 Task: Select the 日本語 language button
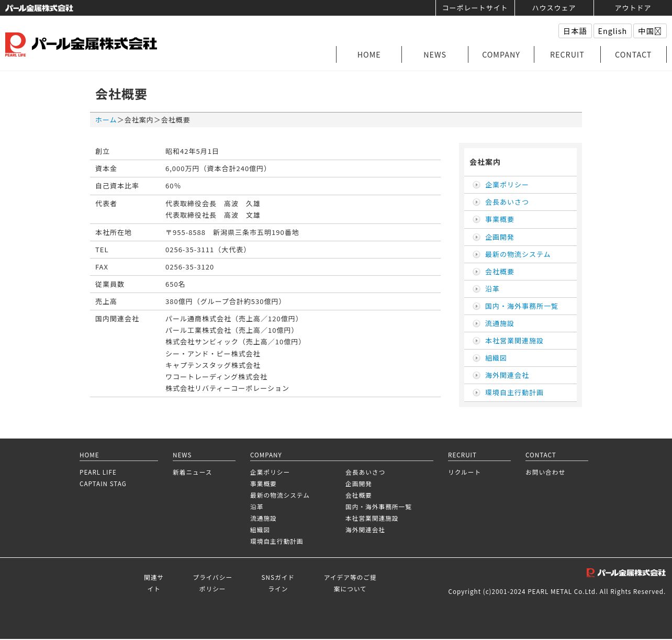click(x=575, y=31)
